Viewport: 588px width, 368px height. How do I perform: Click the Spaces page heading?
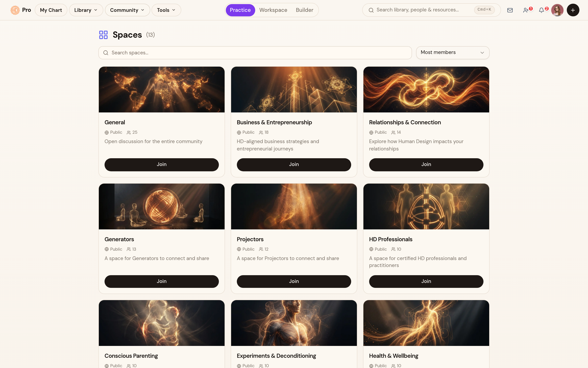pyautogui.click(x=127, y=35)
